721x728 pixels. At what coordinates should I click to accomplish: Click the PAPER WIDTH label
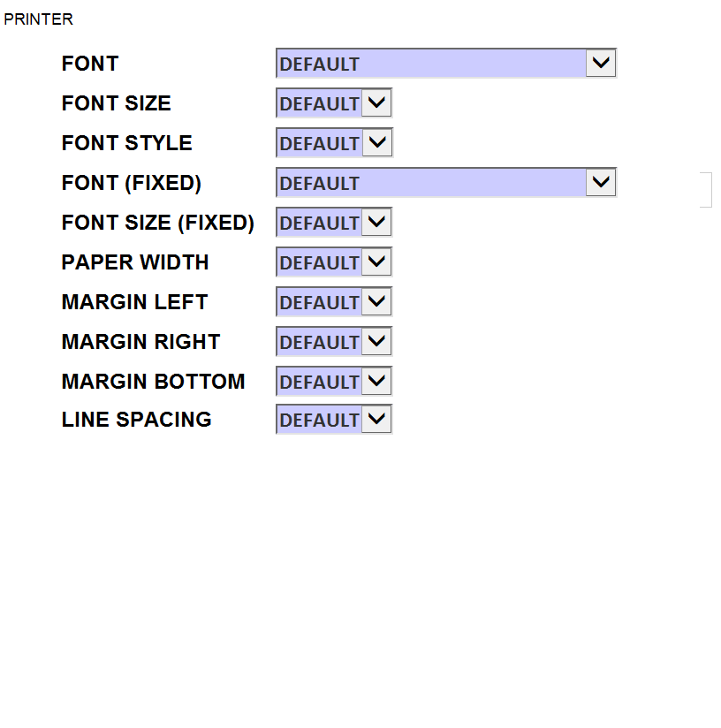point(135,262)
